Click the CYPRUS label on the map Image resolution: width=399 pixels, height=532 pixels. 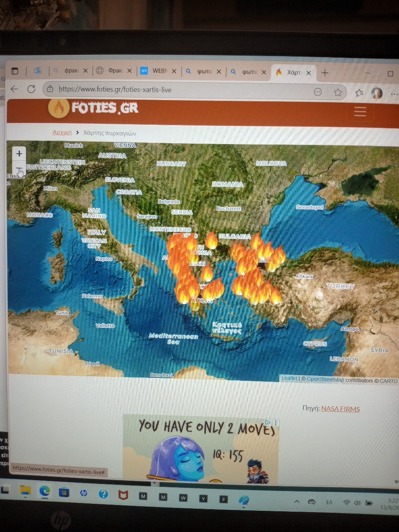tap(315, 344)
